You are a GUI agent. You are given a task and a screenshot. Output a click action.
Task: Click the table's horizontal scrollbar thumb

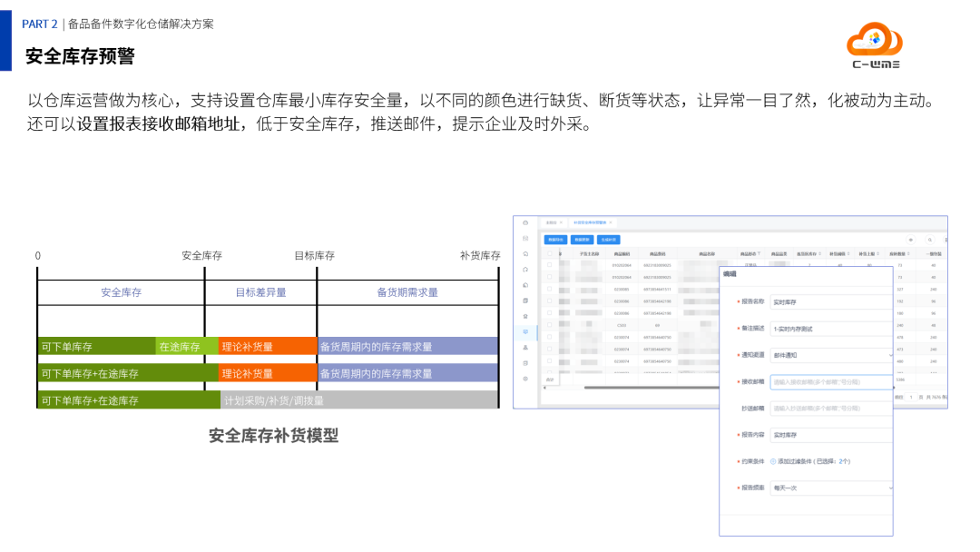(x=650, y=388)
